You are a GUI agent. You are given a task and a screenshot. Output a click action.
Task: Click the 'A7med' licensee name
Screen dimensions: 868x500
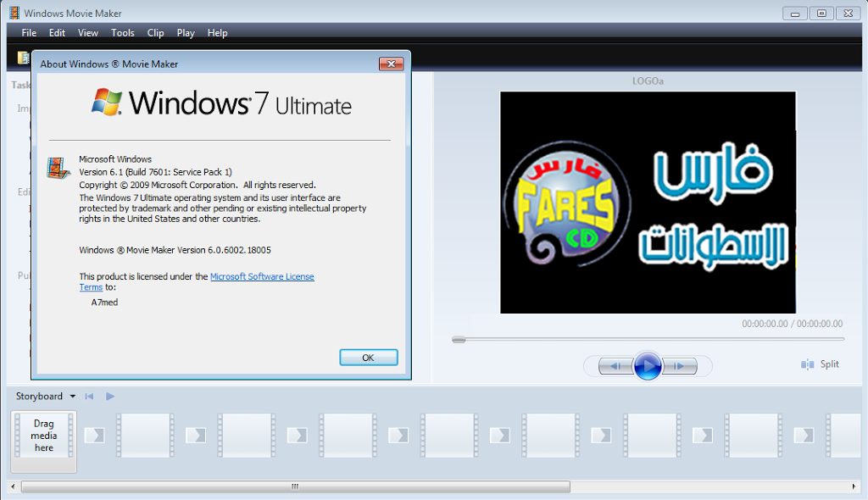coord(104,303)
